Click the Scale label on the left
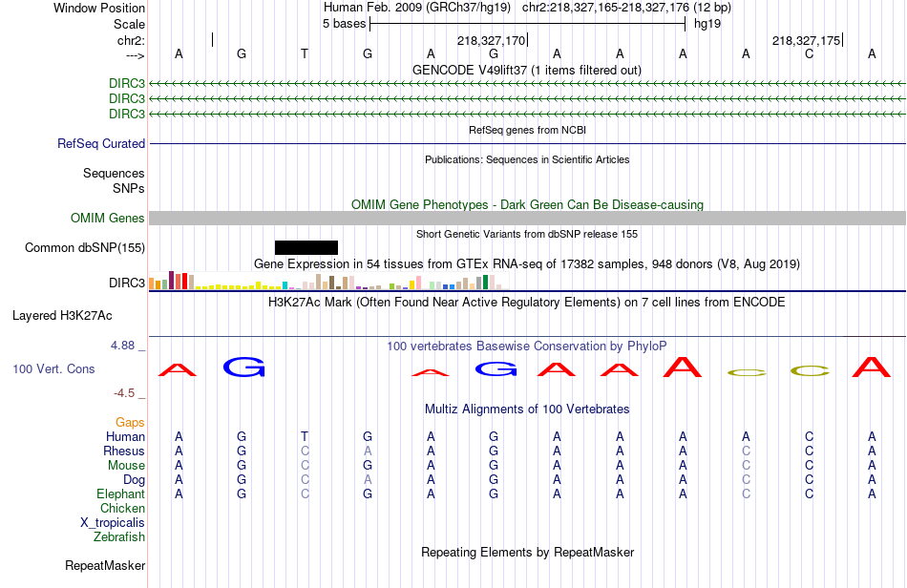 (129, 24)
